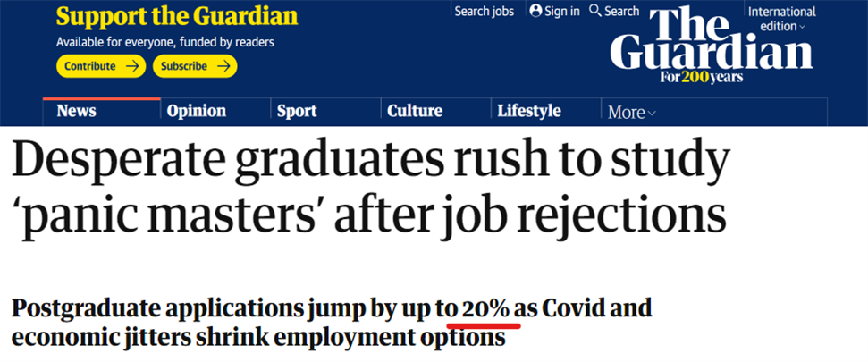Image resolution: width=868 pixels, height=362 pixels.
Task: Click the underlined 20% in the subheading
Action: click(486, 310)
